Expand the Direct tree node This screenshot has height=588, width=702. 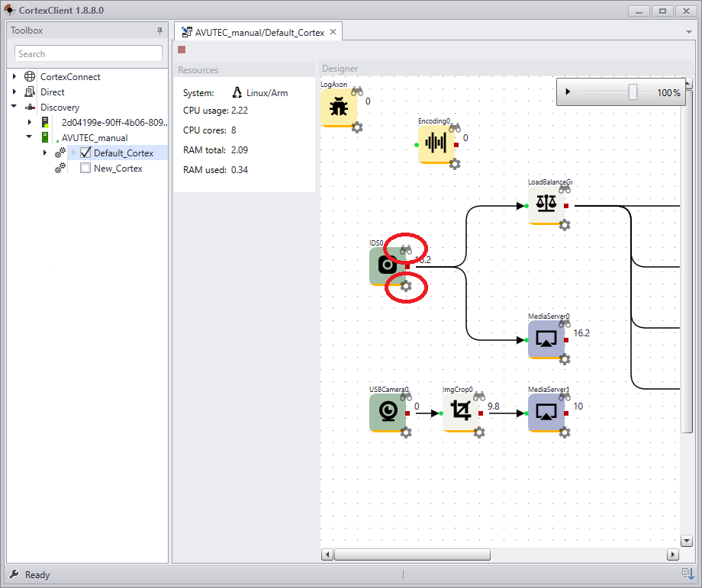pyautogui.click(x=14, y=92)
